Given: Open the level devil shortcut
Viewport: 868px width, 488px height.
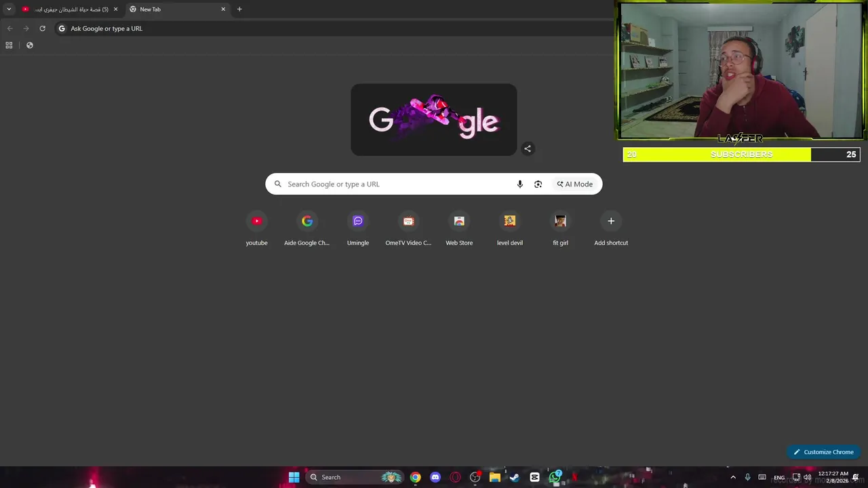Looking at the screenshot, I should coord(510,229).
